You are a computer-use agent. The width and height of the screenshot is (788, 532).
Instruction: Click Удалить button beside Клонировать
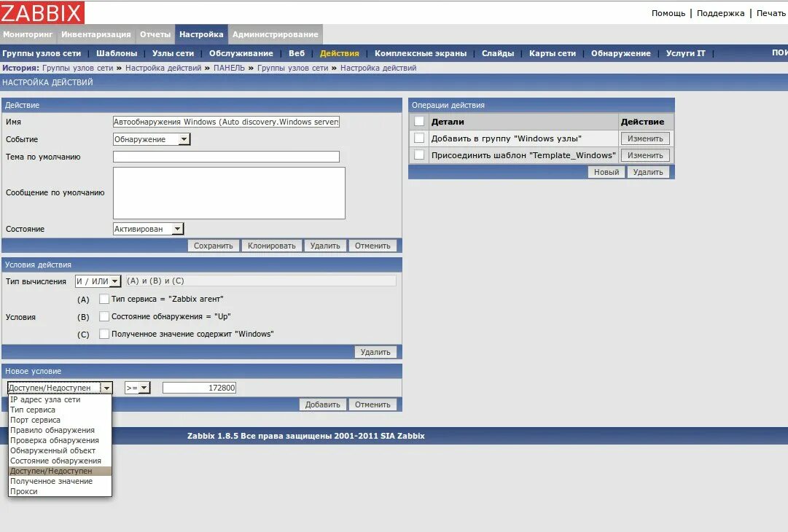click(324, 246)
